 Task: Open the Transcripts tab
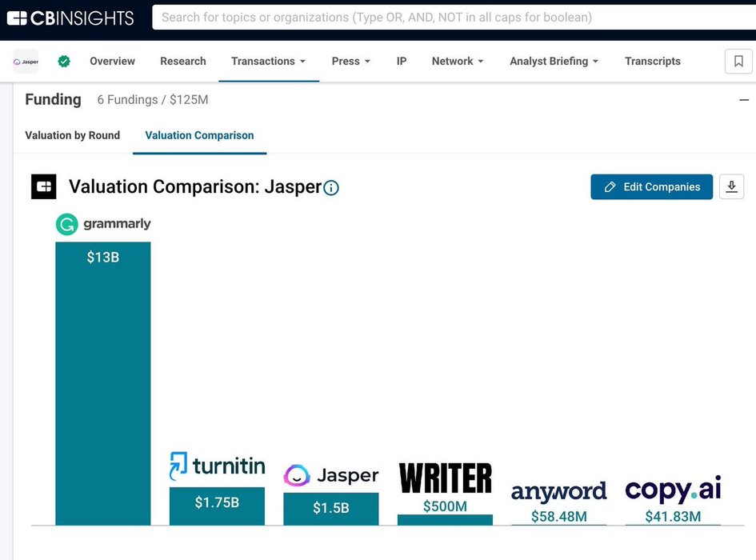[x=652, y=62]
